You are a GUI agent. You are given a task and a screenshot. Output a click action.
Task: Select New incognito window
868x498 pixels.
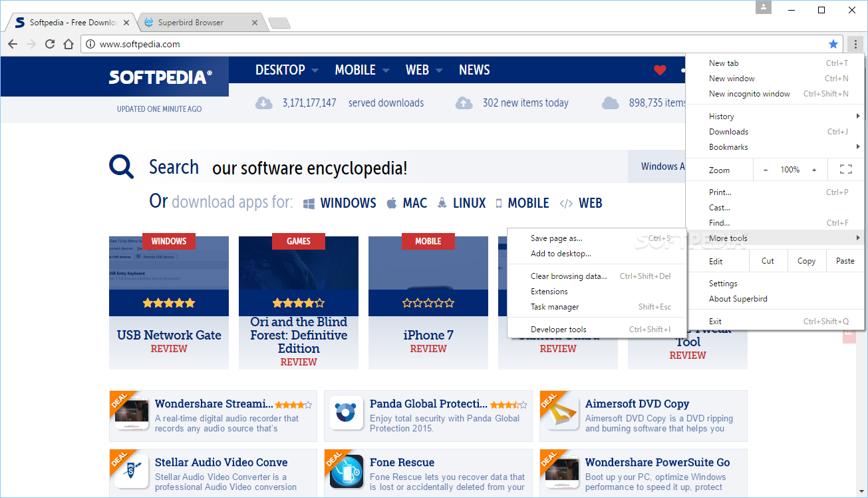tap(776, 94)
